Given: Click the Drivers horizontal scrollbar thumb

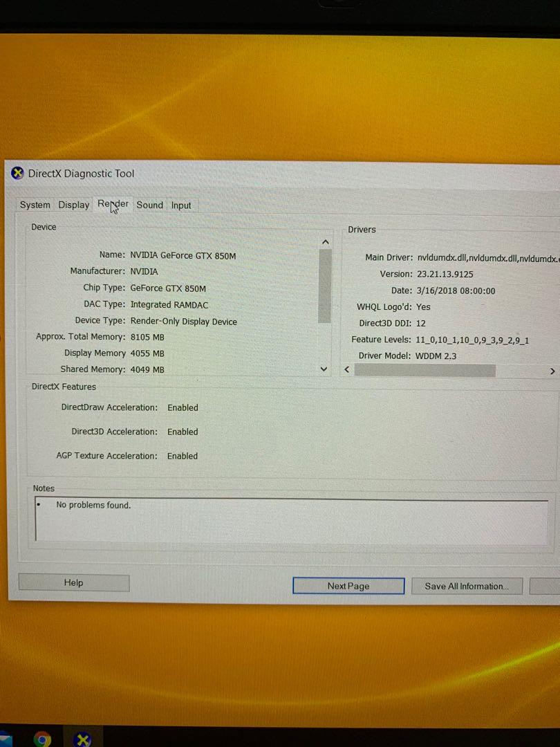Looking at the screenshot, I should click(424, 371).
